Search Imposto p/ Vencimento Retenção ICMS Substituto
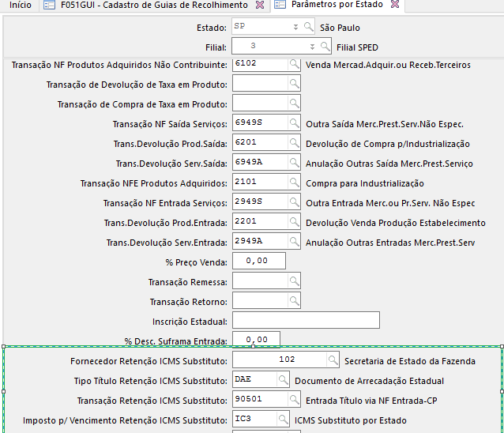 click(x=283, y=420)
